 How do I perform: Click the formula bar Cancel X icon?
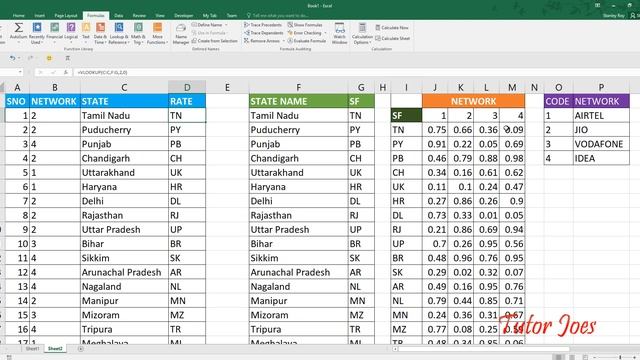[x=40, y=72]
